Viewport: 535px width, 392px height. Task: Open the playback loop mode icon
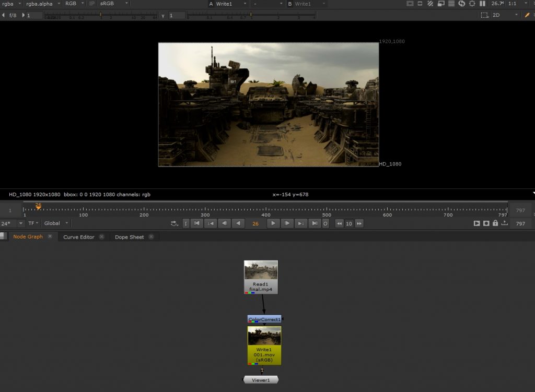[x=175, y=223]
